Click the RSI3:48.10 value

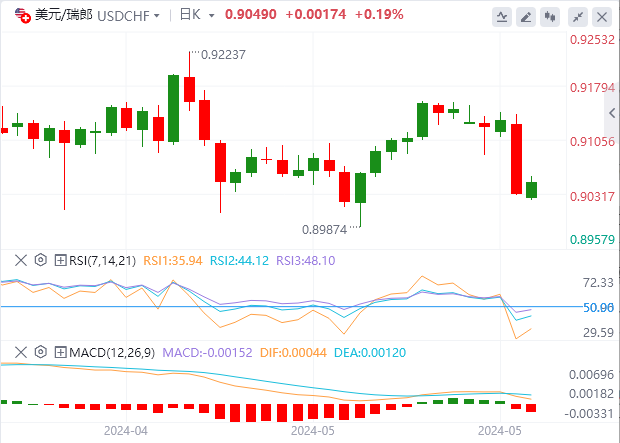tap(306, 261)
